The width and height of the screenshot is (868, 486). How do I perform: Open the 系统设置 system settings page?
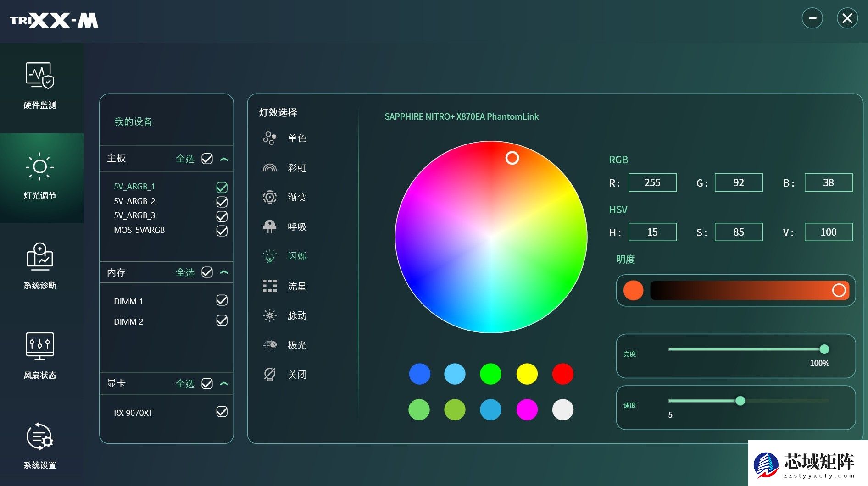click(x=40, y=446)
